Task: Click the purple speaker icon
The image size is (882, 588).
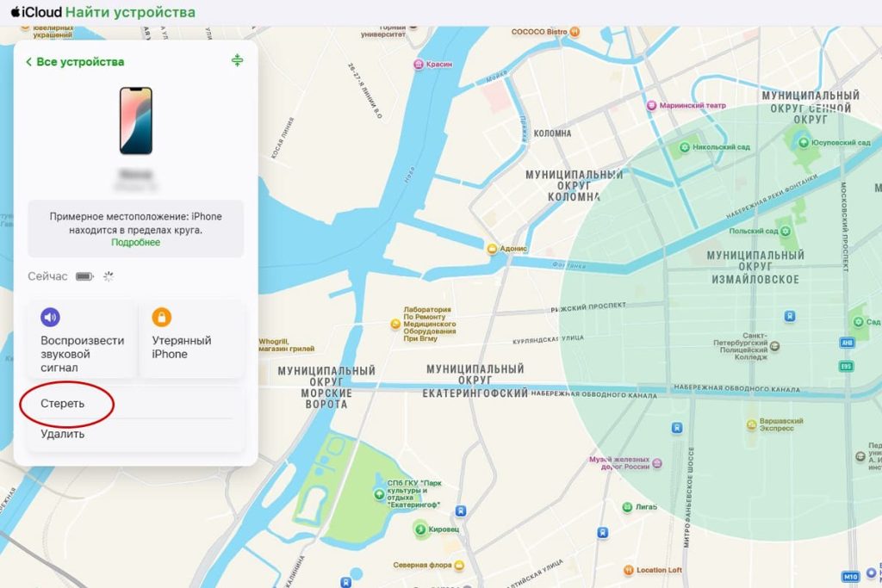Action: tap(50, 317)
